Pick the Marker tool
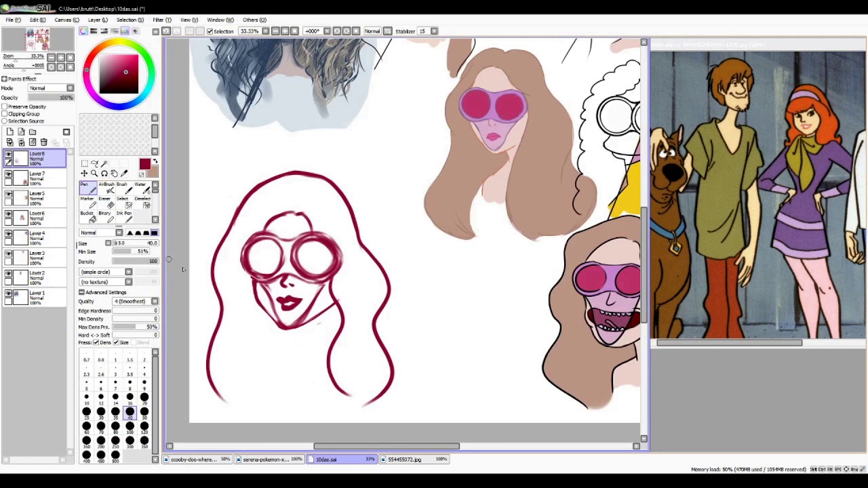Screen dimensions: 868x488 pyautogui.click(x=88, y=202)
